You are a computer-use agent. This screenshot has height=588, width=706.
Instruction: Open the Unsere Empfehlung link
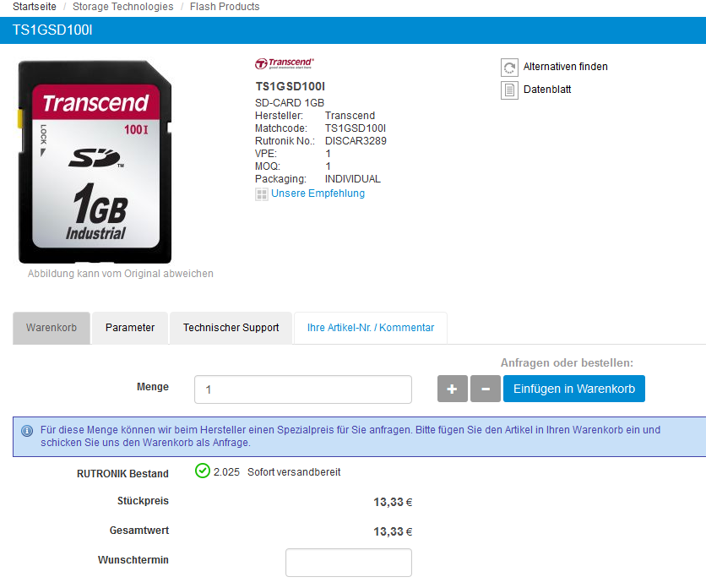[x=318, y=193]
